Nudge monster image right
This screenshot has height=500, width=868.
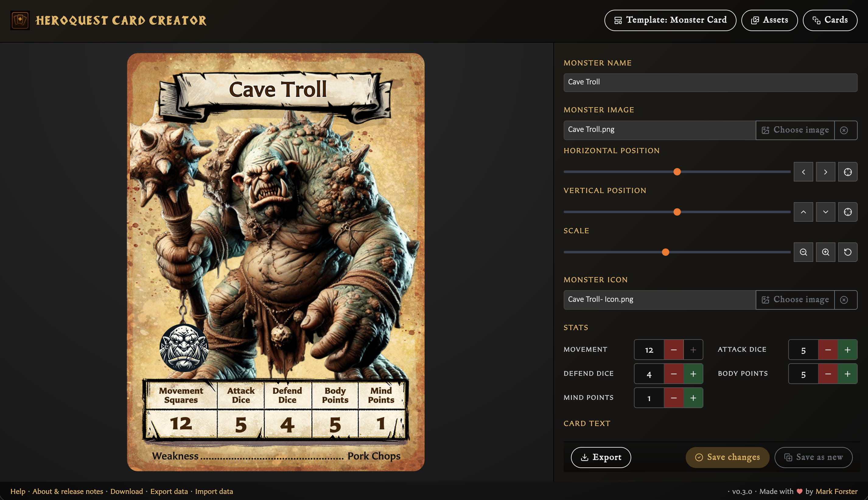click(x=825, y=172)
